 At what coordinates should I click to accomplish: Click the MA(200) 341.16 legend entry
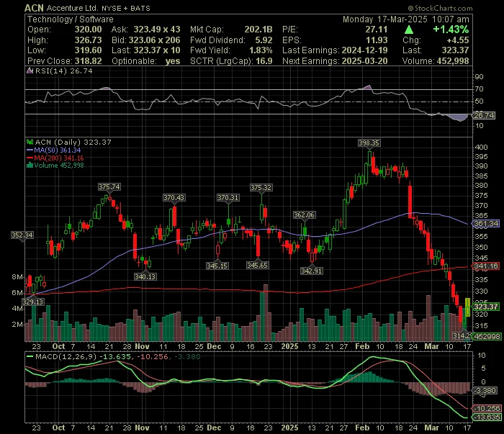pyautogui.click(x=59, y=158)
